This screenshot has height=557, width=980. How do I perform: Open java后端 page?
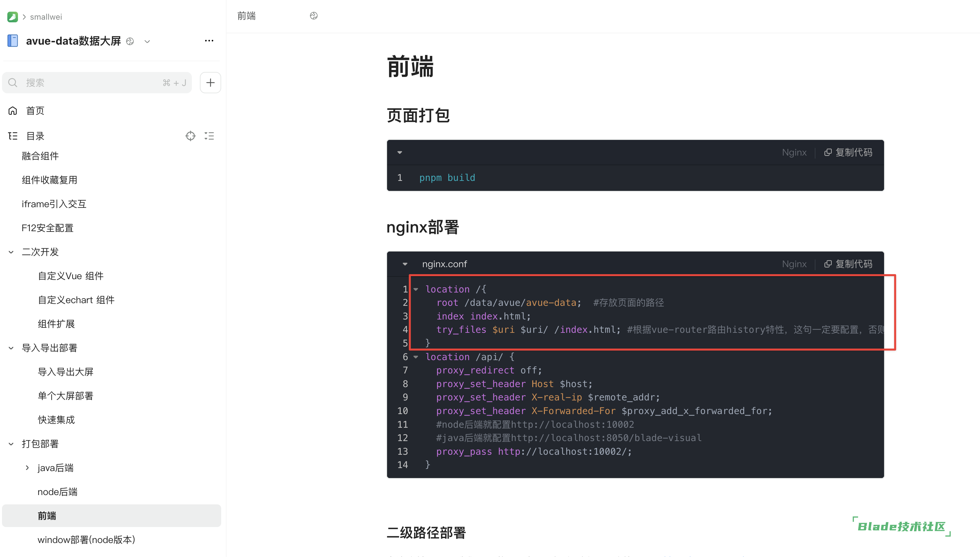click(56, 468)
